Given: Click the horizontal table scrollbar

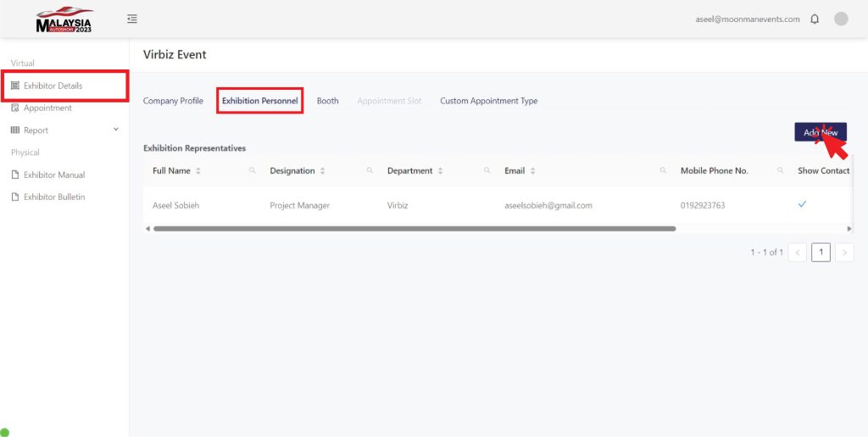Looking at the screenshot, I should click(x=414, y=229).
